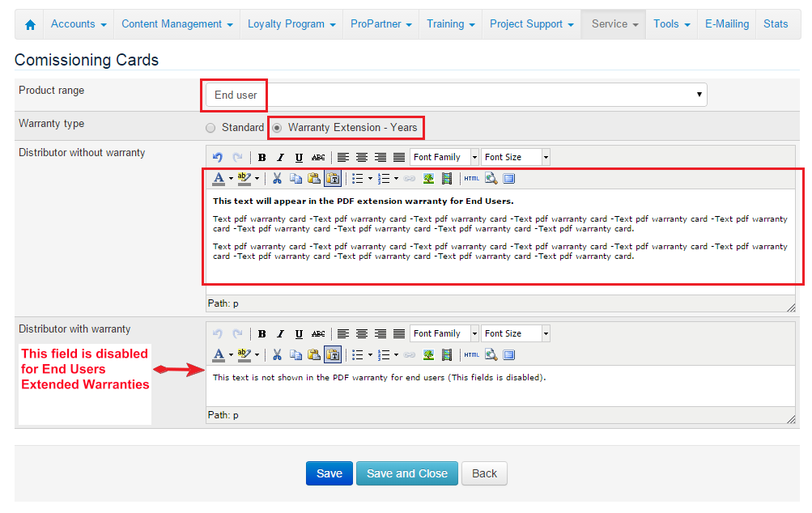Click Strikethrough in the 'Distributor with warranty' editor
Screen dimensions: 812x513
tap(318, 333)
